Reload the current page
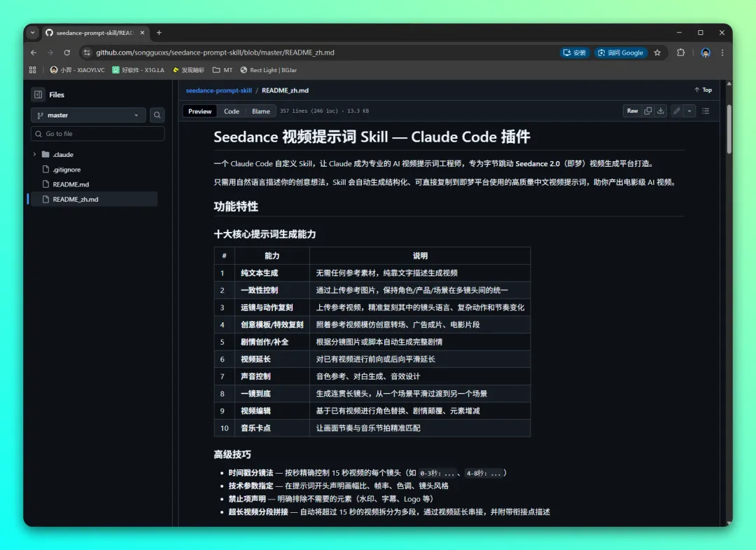 (67, 53)
